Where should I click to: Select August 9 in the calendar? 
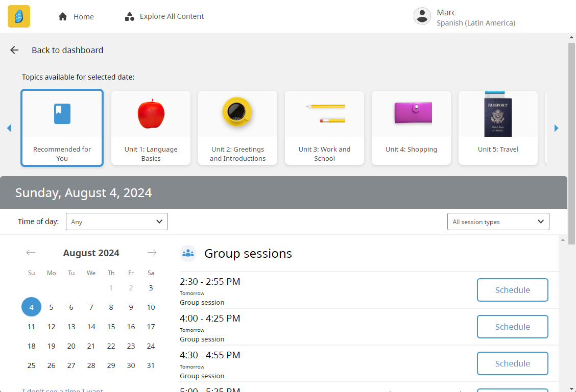coord(131,307)
